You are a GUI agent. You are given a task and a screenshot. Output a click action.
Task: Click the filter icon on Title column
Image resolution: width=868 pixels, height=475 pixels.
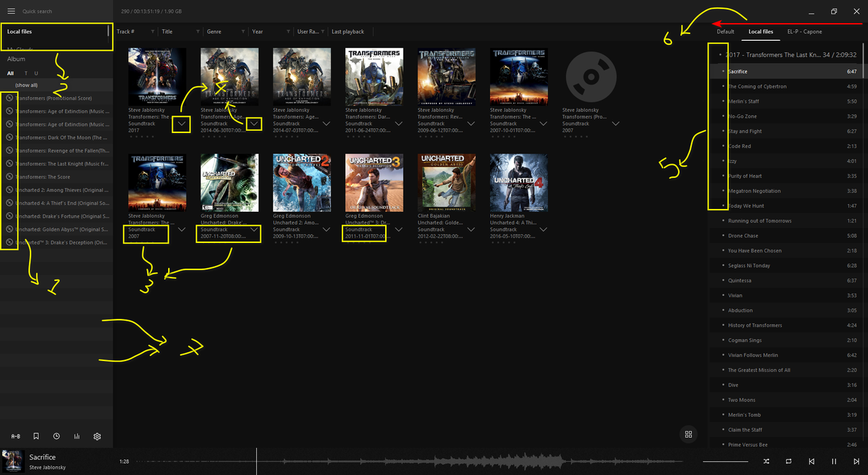pyautogui.click(x=197, y=32)
